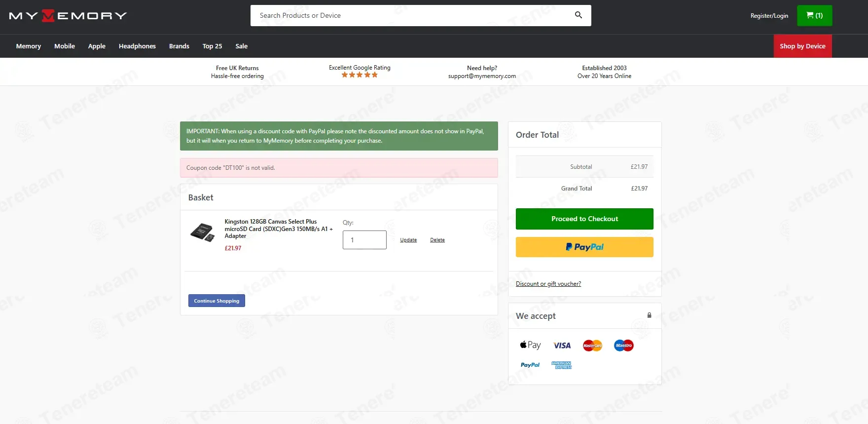Click the Subtotal £21.97 value

pos(639,167)
